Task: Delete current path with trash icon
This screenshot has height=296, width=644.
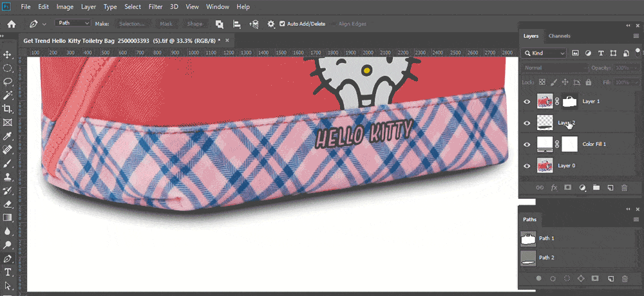Action: pyautogui.click(x=624, y=279)
